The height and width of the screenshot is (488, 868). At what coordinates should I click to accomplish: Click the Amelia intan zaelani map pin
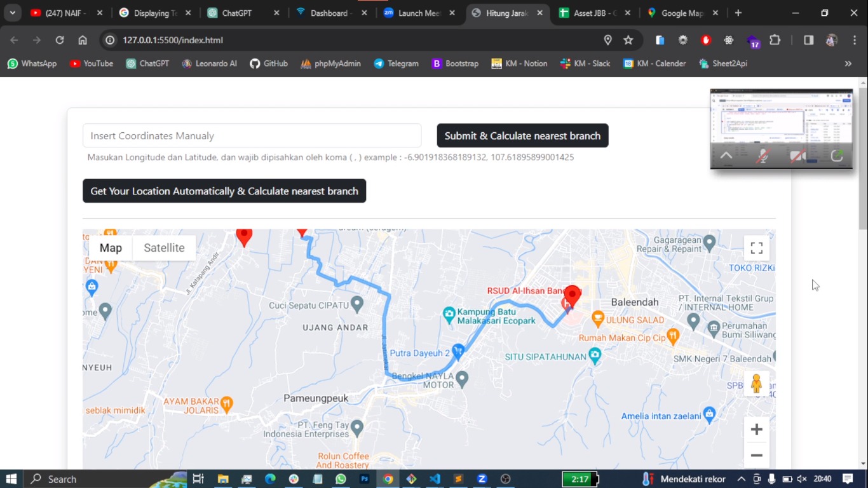(x=710, y=416)
